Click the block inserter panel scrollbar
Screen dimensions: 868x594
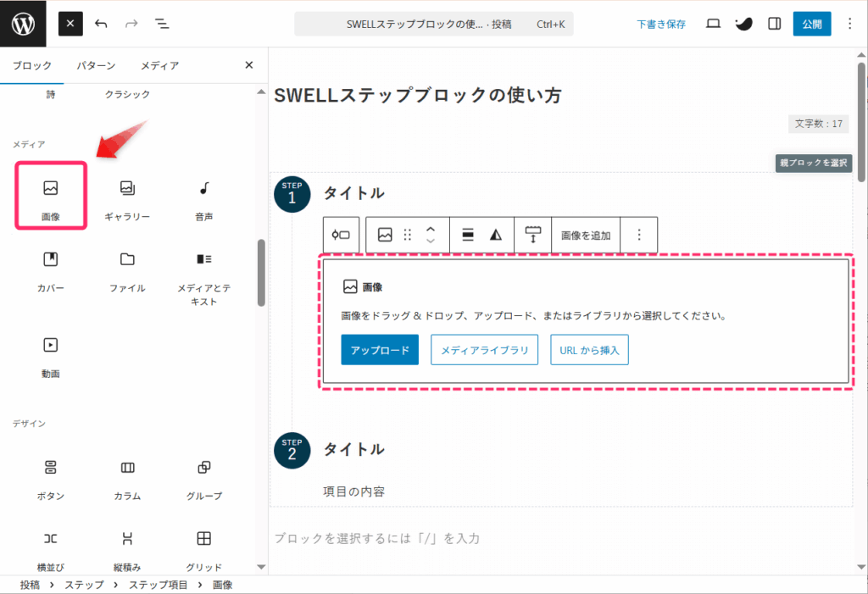tap(261, 271)
